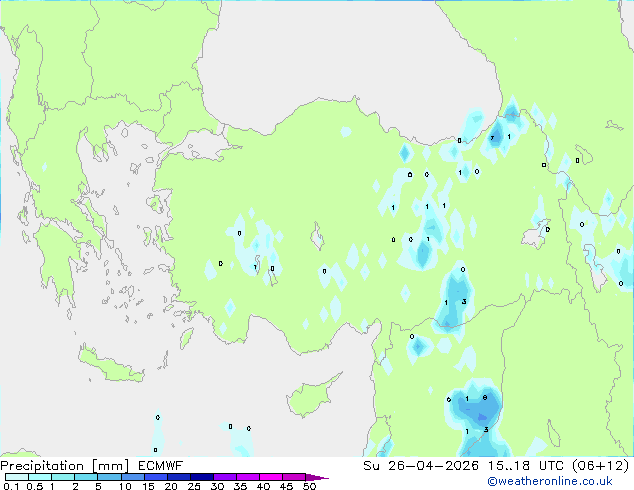The width and height of the screenshot is (634, 490).
Task: Click the island of Crete on map
Action: coord(110,365)
